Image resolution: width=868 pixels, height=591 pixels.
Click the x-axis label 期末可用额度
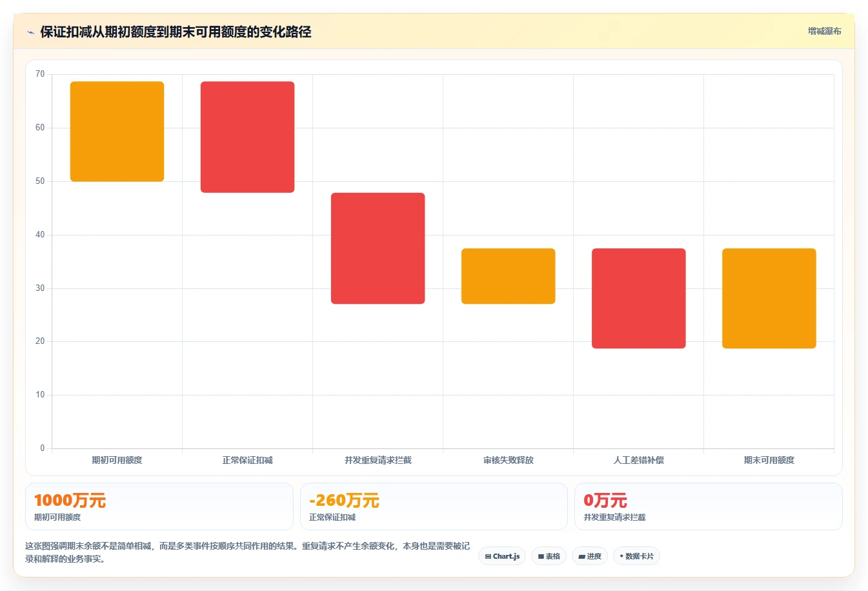click(x=769, y=460)
